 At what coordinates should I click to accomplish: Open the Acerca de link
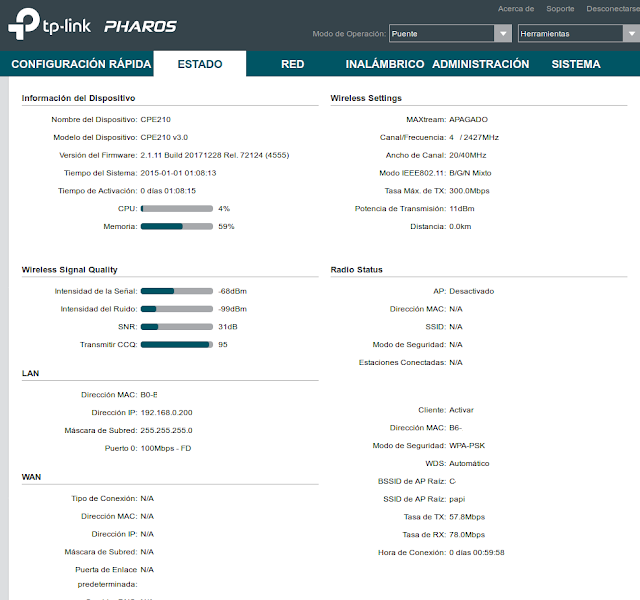pyautogui.click(x=516, y=9)
